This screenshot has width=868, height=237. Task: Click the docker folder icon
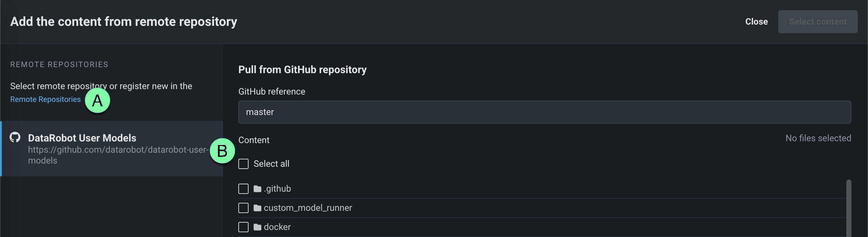point(257,227)
